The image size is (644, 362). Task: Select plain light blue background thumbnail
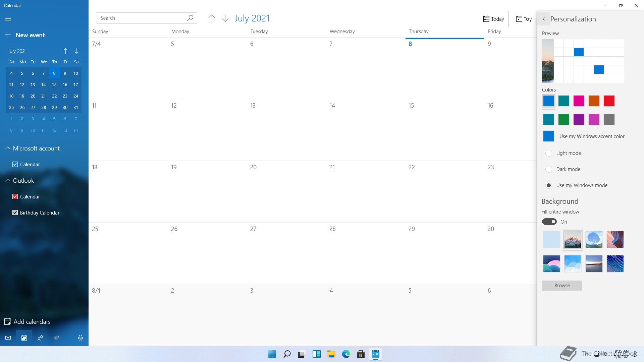tap(552, 239)
